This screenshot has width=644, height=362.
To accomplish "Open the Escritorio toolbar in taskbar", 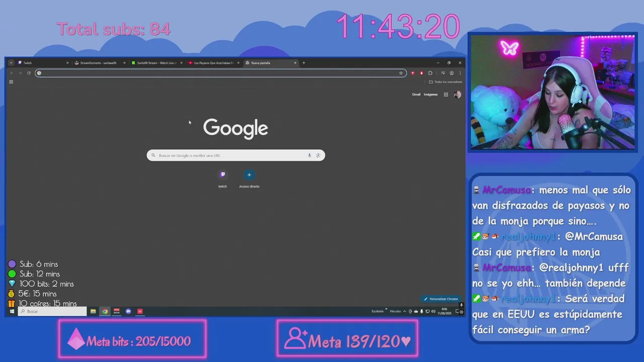I will click(377, 311).
